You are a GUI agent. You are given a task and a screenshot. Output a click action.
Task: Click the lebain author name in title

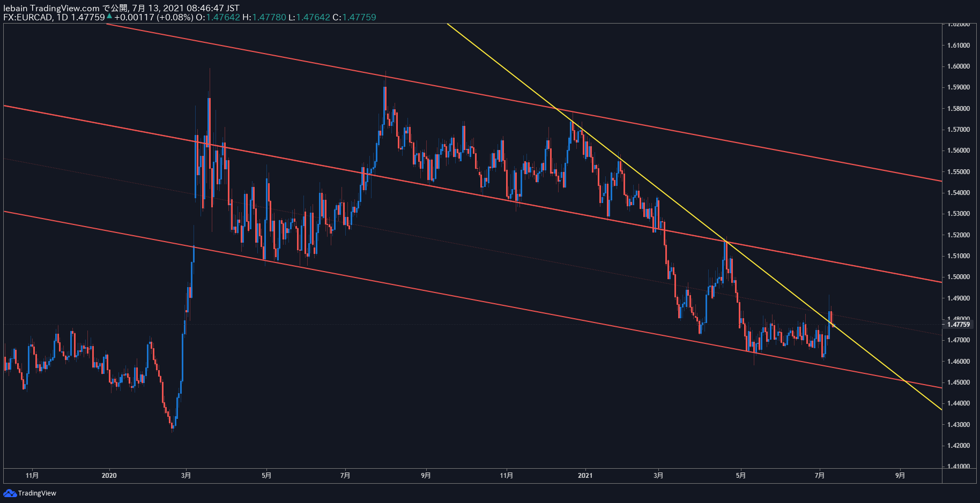point(16,8)
